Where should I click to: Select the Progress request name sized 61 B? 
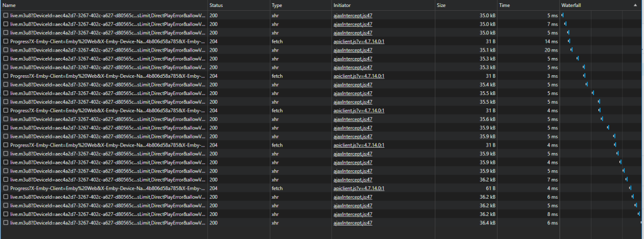coord(107,188)
